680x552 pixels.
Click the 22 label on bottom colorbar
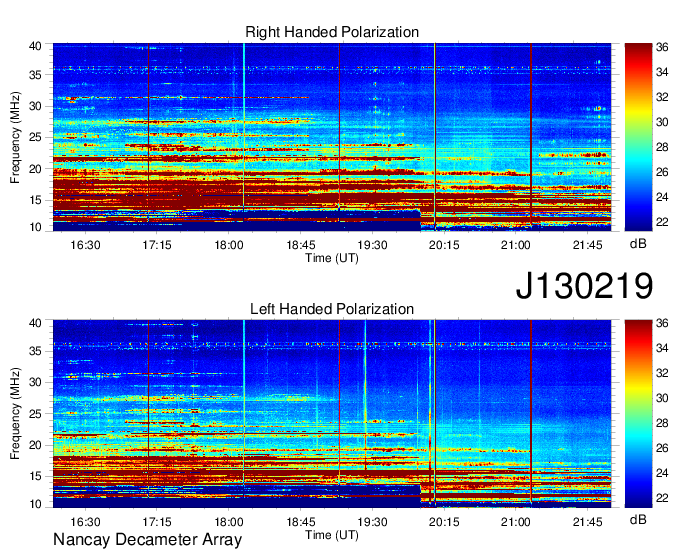pyautogui.click(x=662, y=499)
